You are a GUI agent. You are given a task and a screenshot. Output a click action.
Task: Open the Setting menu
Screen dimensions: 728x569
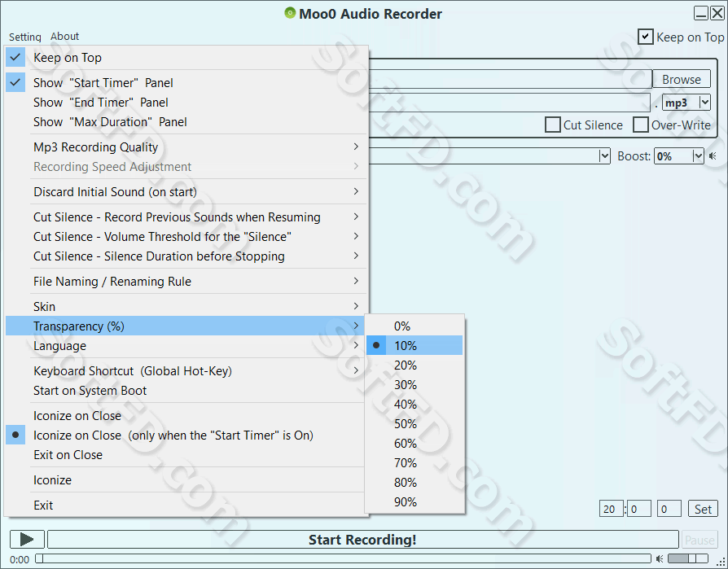tap(25, 37)
